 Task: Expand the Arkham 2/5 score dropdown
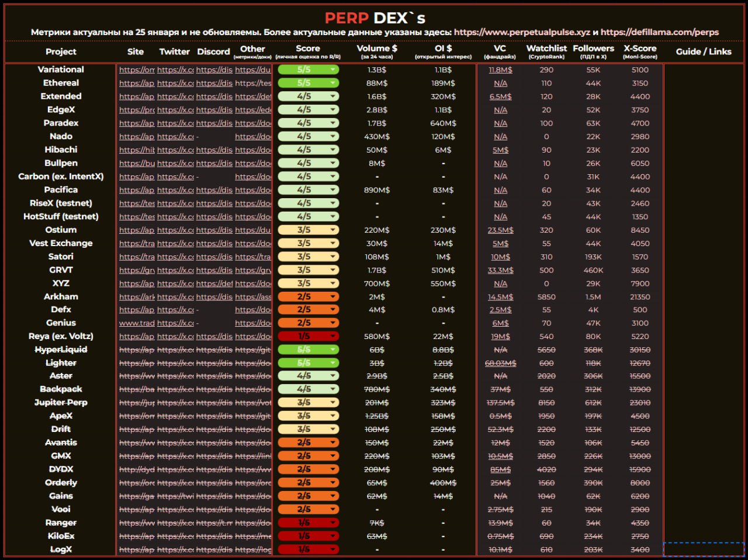(333, 296)
